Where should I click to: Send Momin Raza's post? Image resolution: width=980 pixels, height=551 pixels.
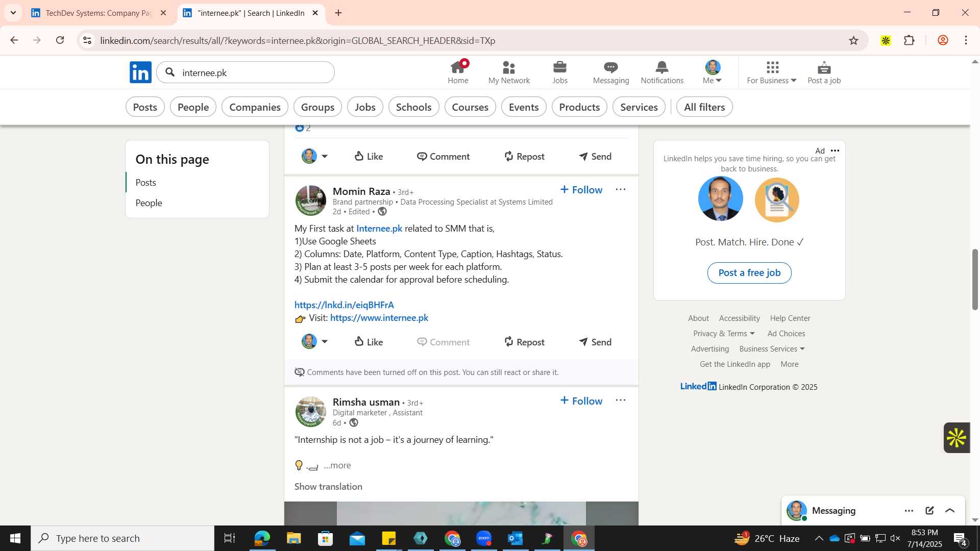click(x=595, y=342)
